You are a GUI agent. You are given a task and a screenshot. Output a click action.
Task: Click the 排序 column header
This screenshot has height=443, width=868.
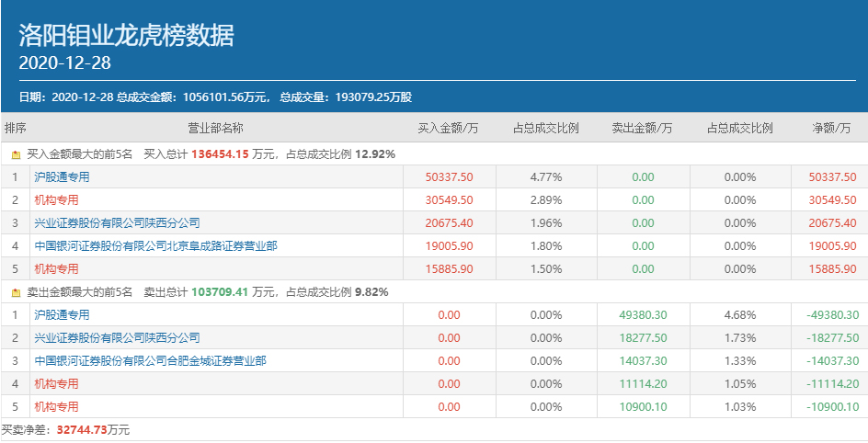coord(16,128)
